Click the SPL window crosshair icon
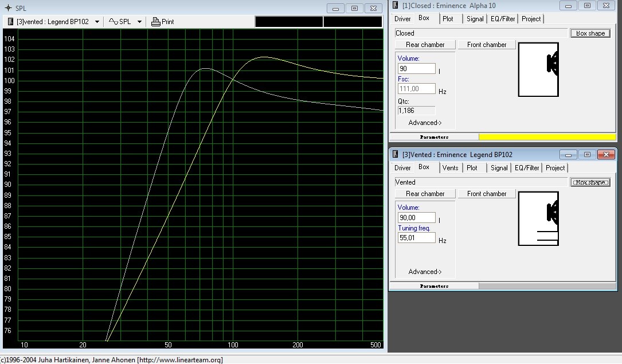This screenshot has width=622, height=364. 8,7
